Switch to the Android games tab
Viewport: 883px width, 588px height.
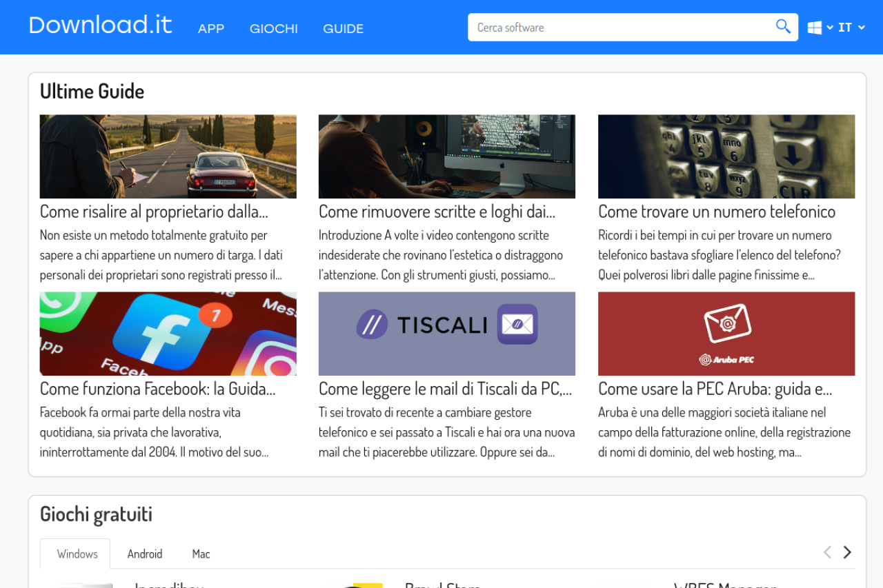pyautogui.click(x=145, y=554)
